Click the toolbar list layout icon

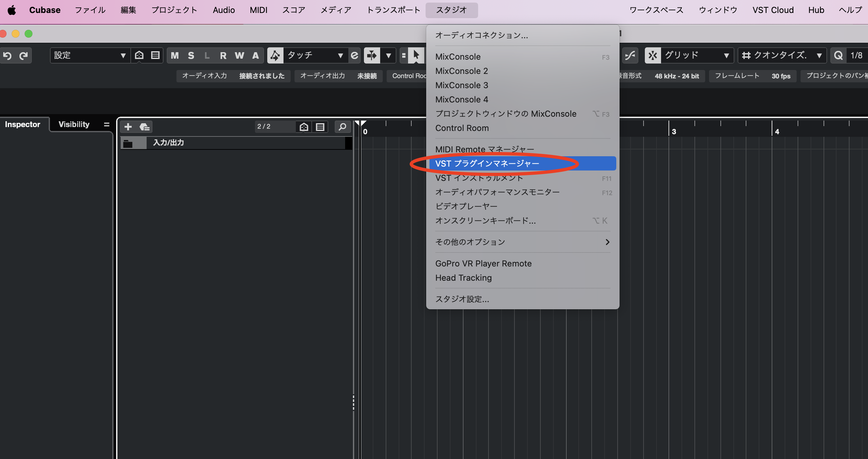coord(155,55)
